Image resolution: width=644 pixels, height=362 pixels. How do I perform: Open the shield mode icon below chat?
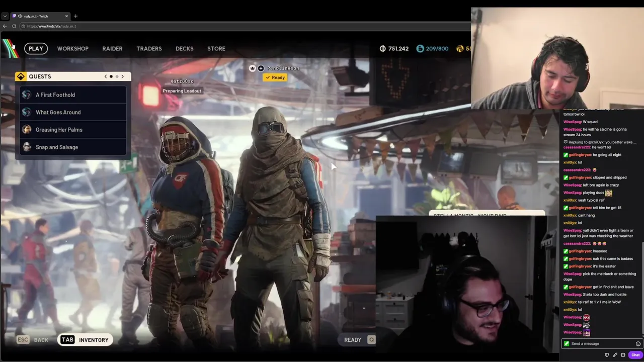(607, 355)
